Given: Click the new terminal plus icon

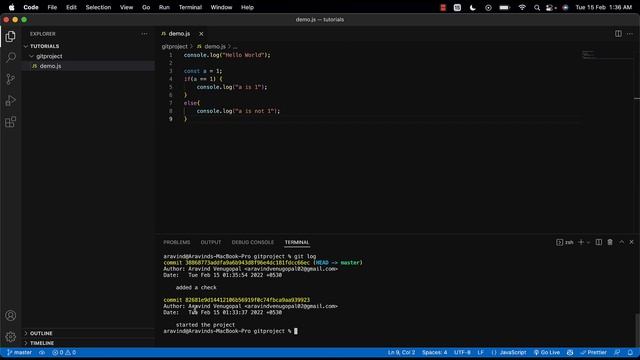Looking at the screenshot, I should coord(581,242).
